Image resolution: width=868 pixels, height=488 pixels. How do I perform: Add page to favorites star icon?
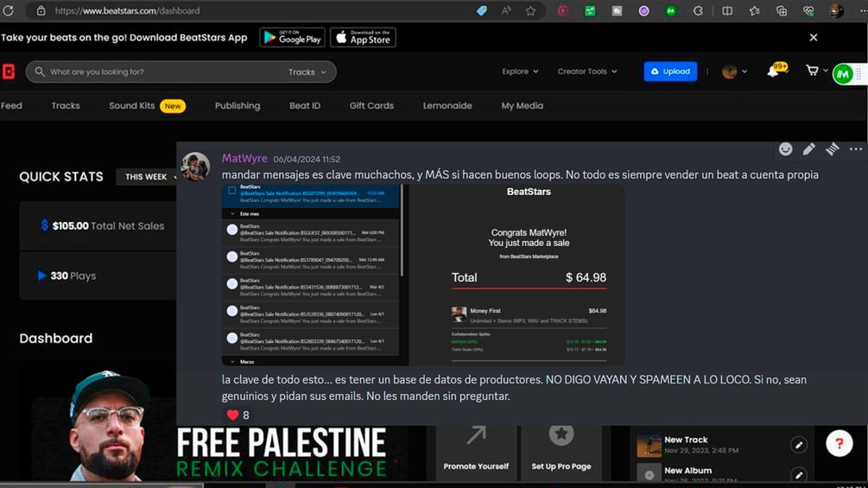(x=531, y=10)
